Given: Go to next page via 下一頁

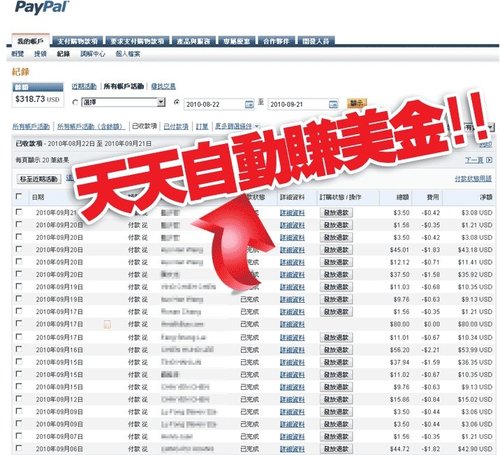Looking at the screenshot, I should pos(474,160).
